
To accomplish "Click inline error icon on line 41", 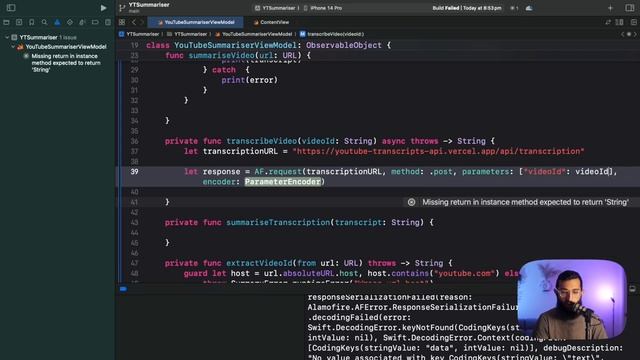I will (411, 202).
